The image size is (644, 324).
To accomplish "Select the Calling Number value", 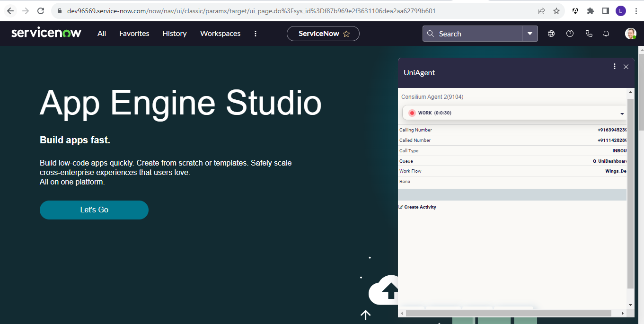I will pos(612,130).
